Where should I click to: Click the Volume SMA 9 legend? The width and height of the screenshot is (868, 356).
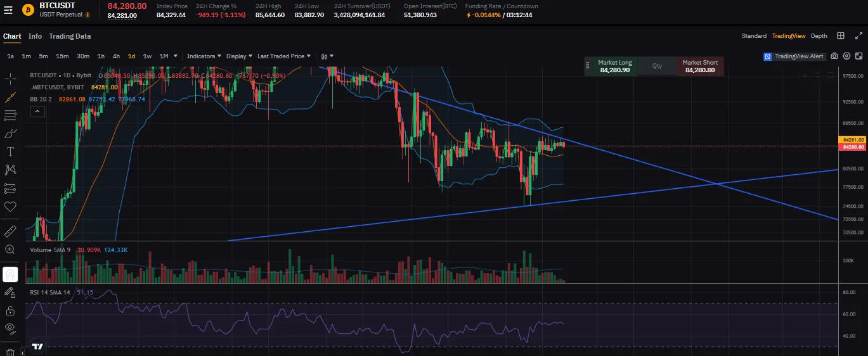51,250
